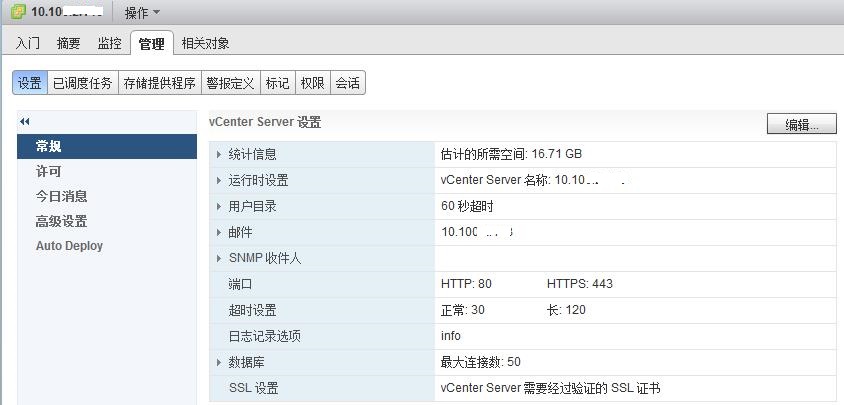Switch to the 摘要 tab
The image size is (844, 405).
(68, 44)
